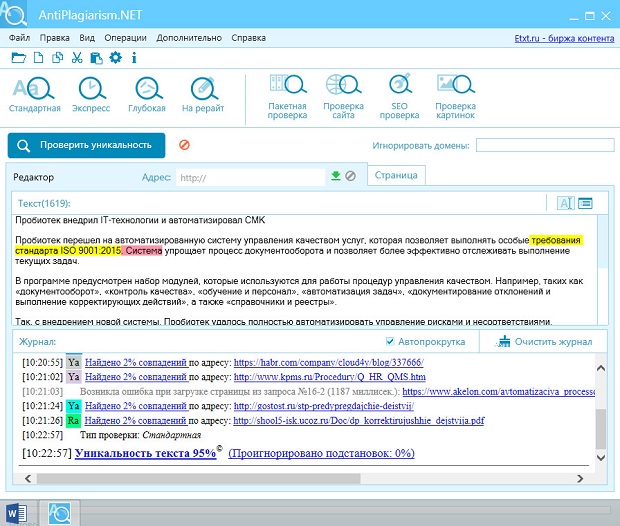Toggle the Автопрокрутка checkbox
The width and height of the screenshot is (620, 526).
coord(390,341)
